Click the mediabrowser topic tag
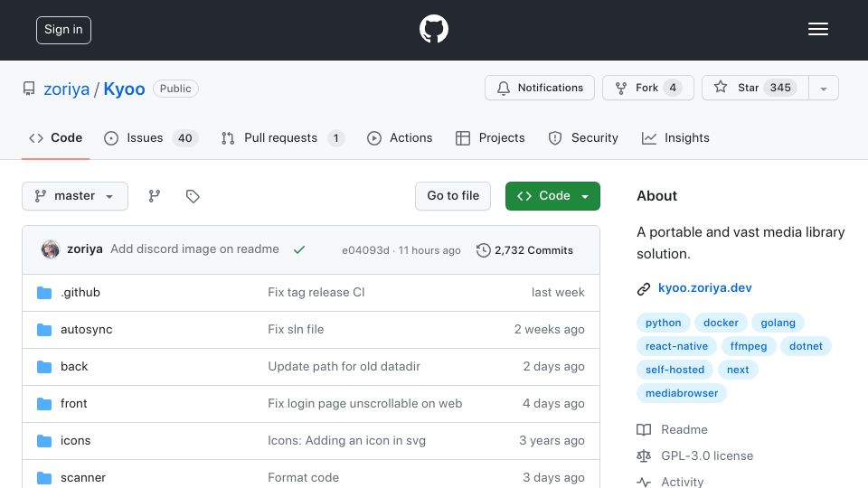The height and width of the screenshot is (488, 868). click(x=682, y=393)
